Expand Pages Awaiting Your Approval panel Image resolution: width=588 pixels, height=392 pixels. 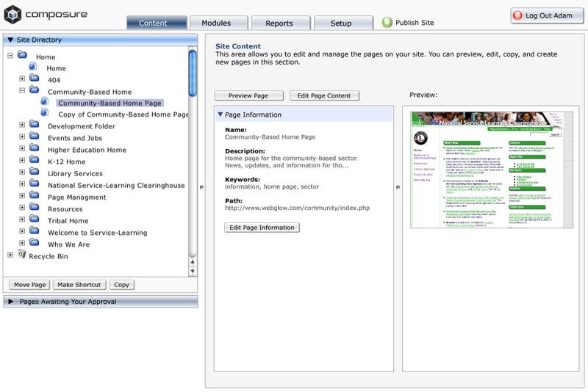(11, 302)
